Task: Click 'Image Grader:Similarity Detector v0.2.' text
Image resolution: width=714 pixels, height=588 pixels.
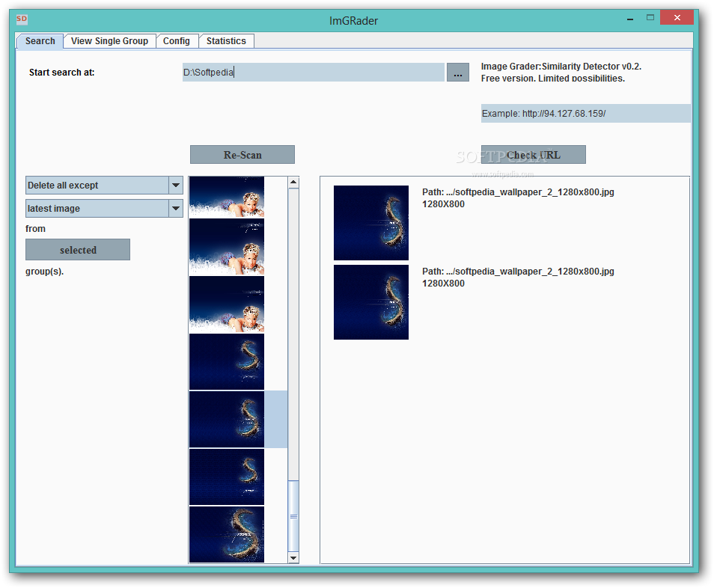Action: (x=561, y=67)
